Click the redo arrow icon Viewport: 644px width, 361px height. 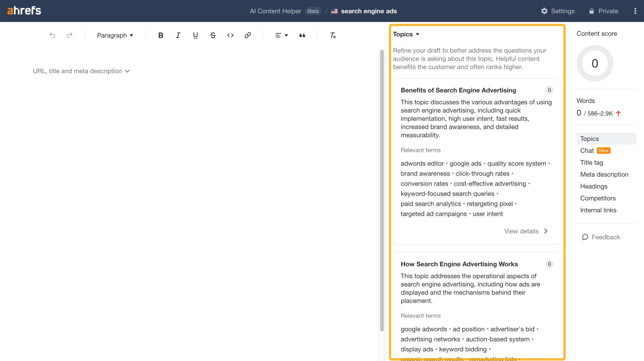pyautogui.click(x=69, y=35)
